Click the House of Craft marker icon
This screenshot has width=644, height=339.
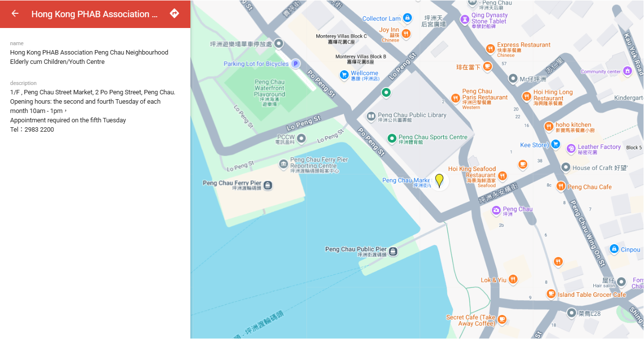[566, 168]
